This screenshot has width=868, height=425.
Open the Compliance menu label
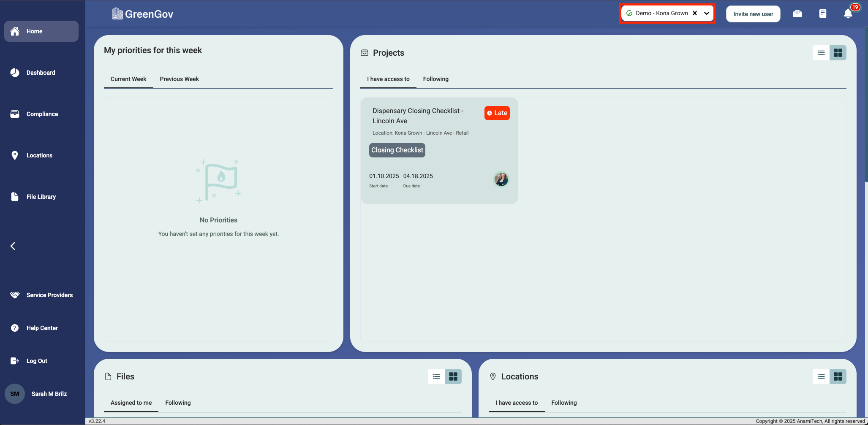[x=42, y=114]
